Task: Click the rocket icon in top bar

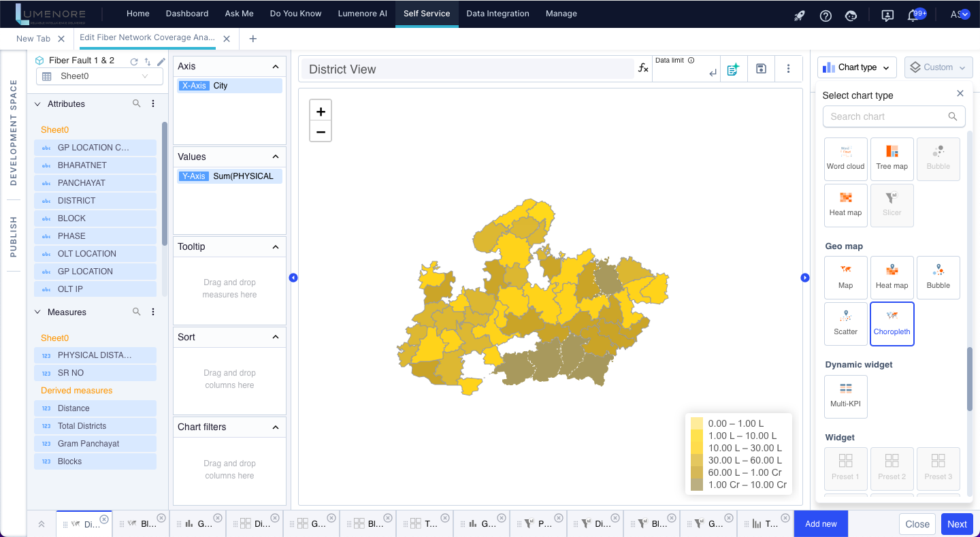Action: (800, 16)
